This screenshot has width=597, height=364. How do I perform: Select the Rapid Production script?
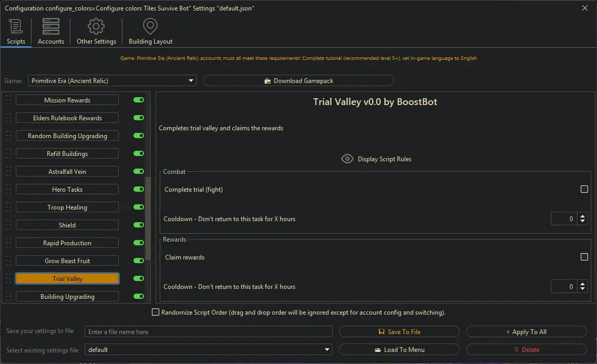click(x=67, y=243)
